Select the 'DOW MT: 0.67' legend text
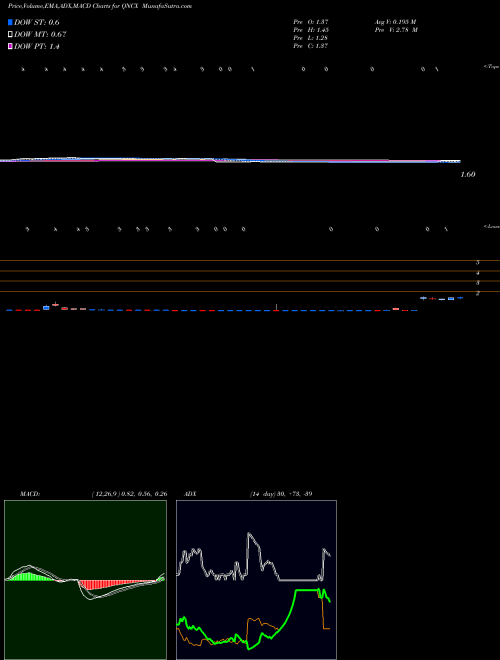Viewport: 500px width, 660px height. tap(40, 35)
